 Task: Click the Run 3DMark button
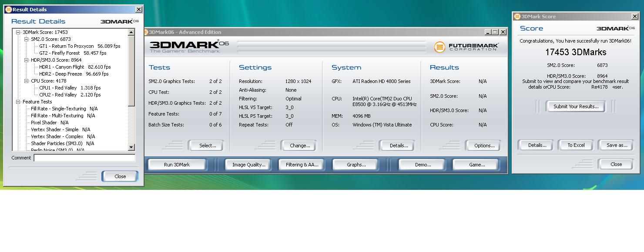click(177, 165)
